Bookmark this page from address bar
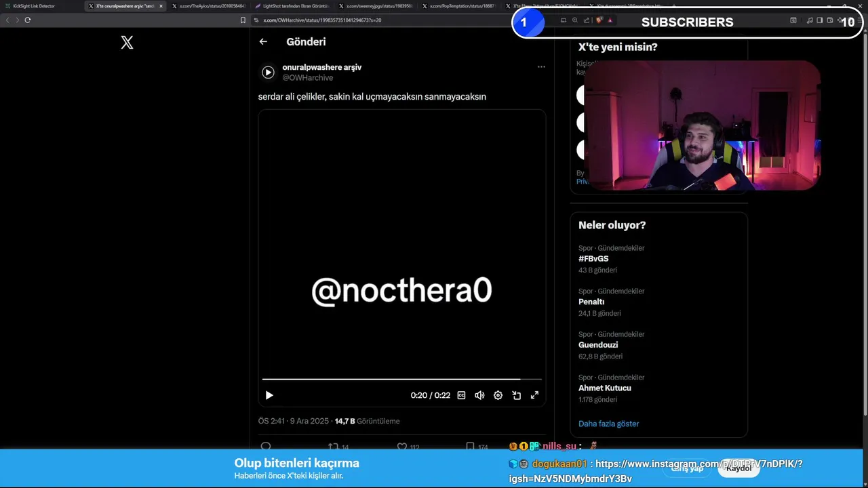868x488 pixels. [243, 20]
